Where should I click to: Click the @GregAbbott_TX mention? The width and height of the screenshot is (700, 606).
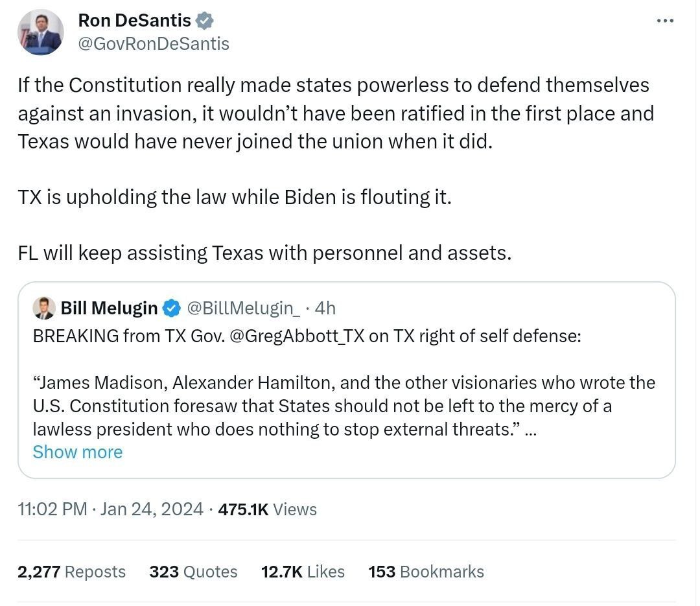[296, 336]
